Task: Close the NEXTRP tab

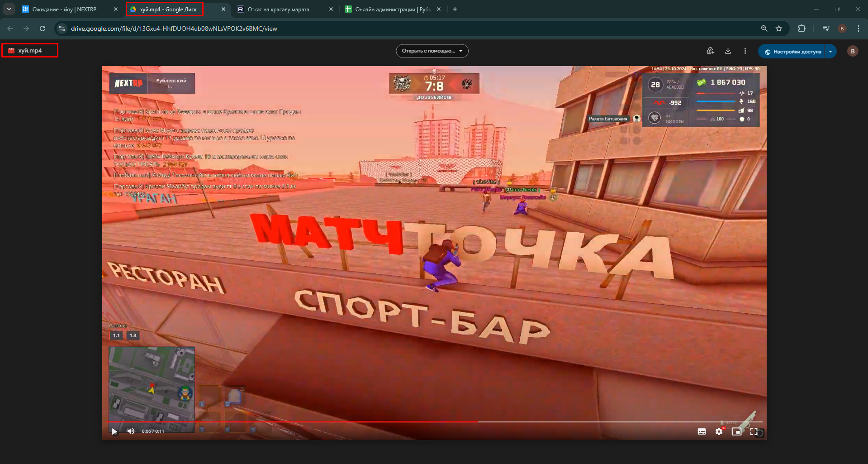Action: pos(116,9)
